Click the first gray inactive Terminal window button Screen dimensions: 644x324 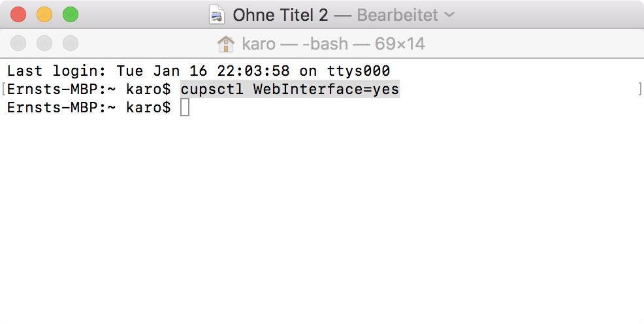[x=18, y=44]
